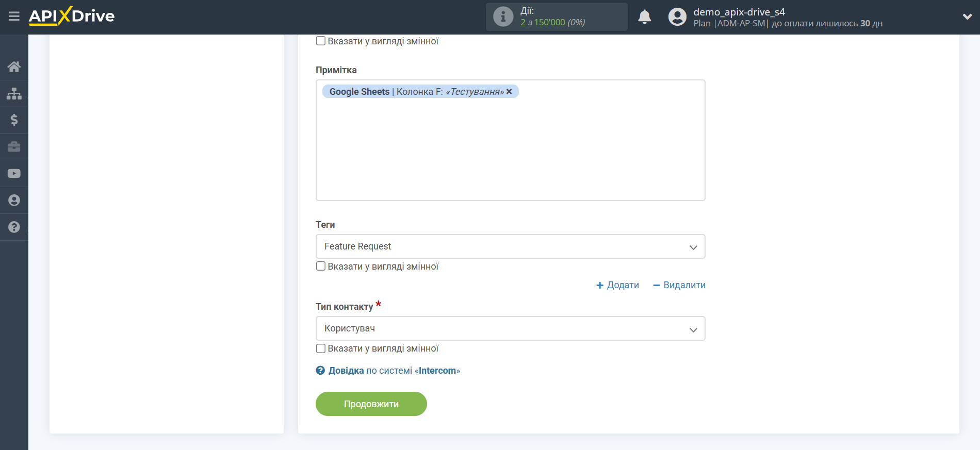Open the Тип контакту dropdown showing Користувач
This screenshot has height=450, width=980.
point(510,328)
